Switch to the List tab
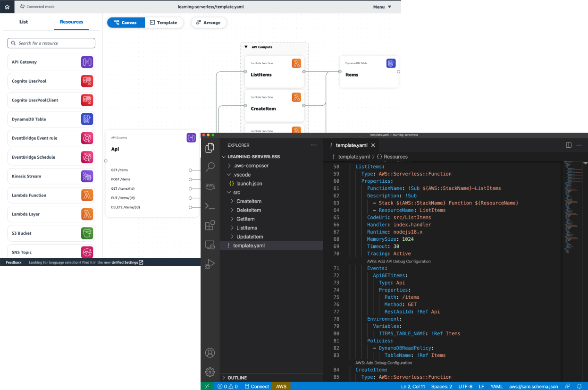588x390 pixels. coord(24,22)
